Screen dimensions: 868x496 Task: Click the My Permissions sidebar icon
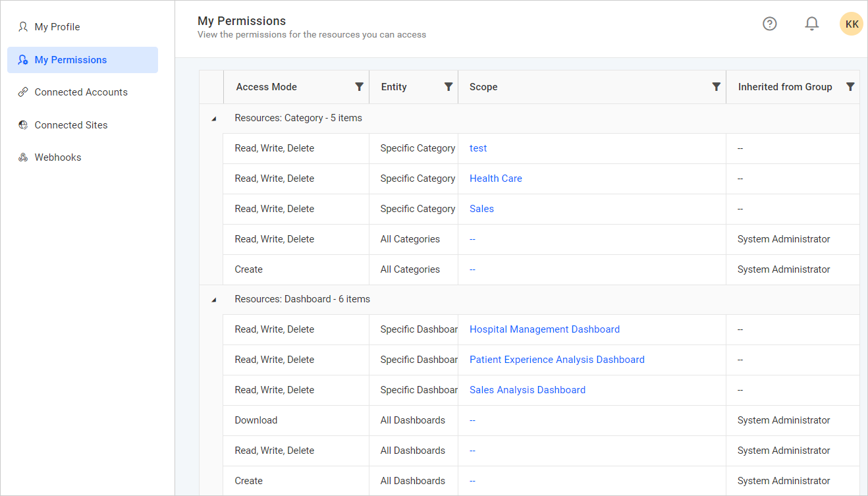(22, 59)
